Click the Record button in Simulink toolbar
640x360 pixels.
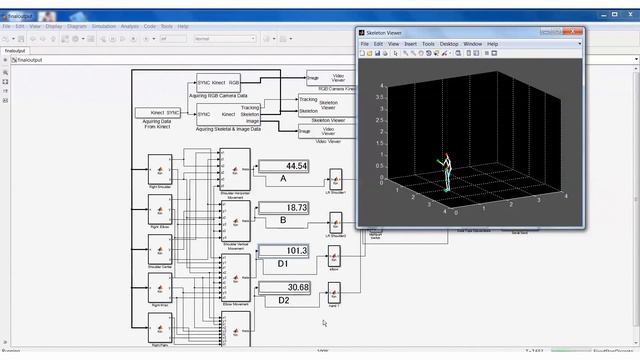146,39
